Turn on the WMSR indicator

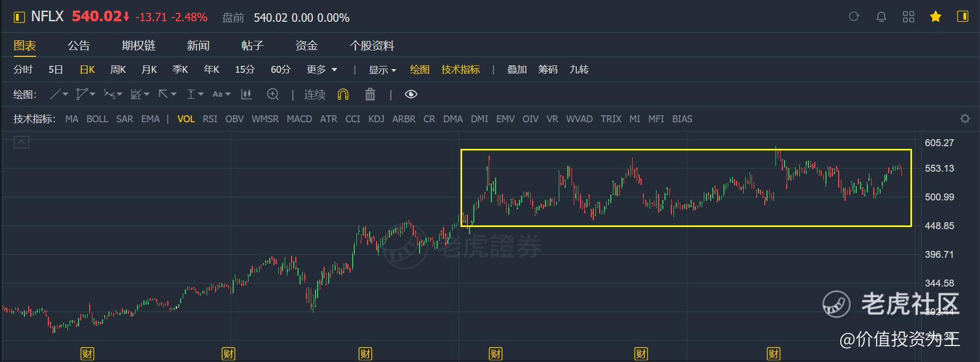(265, 119)
